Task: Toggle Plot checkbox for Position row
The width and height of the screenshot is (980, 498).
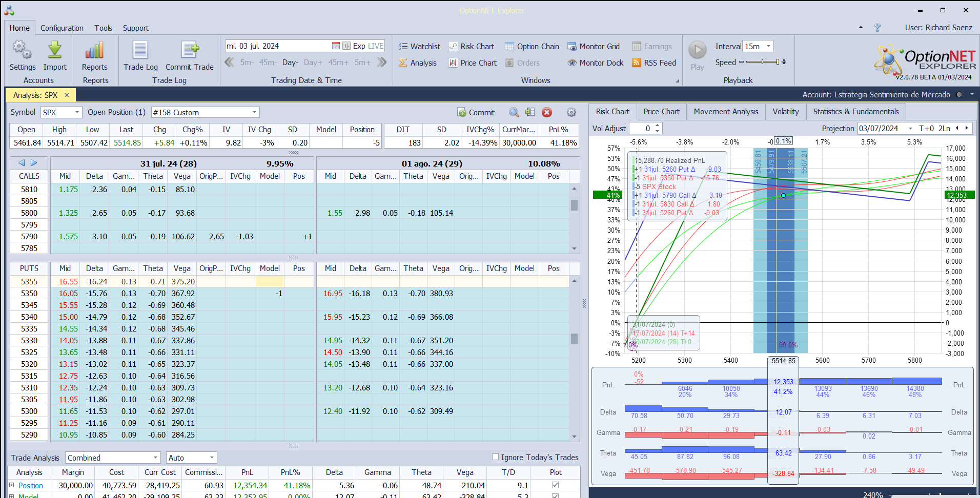Action: click(x=555, y=485)
